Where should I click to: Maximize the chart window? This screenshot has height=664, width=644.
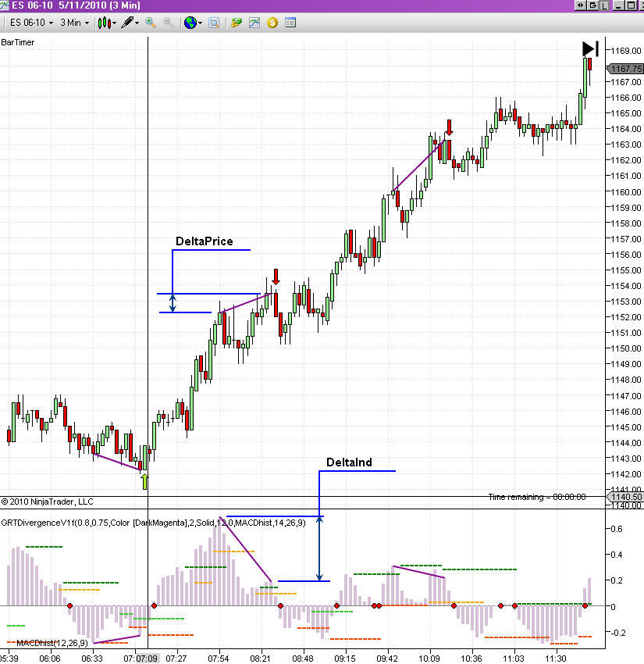(x=631, y=5)
